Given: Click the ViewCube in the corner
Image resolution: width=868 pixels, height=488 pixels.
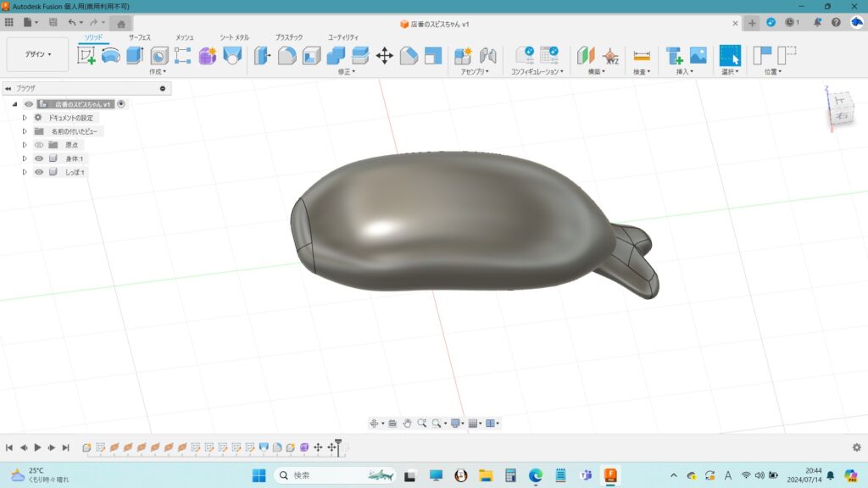Looking at the screenshot, I should [x=837, y=107].
